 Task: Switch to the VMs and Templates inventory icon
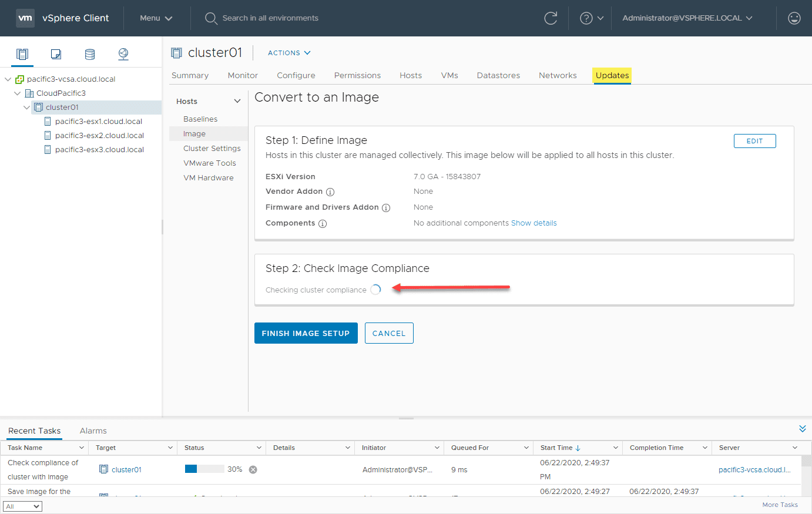(x=55, y=53)
